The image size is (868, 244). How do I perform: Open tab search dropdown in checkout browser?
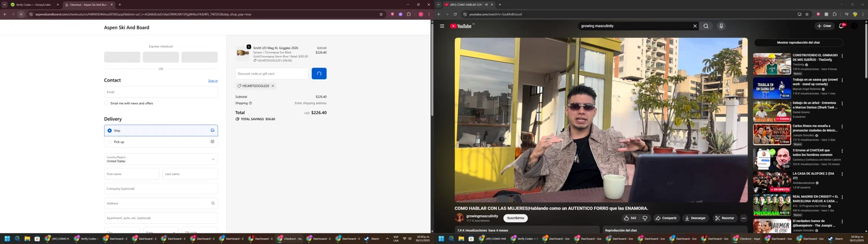(5, 5)
